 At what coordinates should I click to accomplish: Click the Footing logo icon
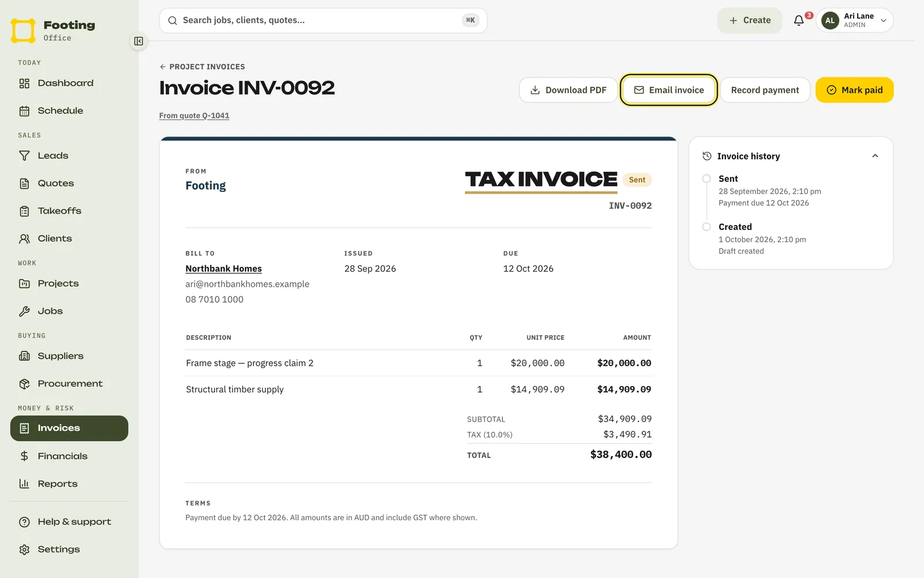pos(23,31)
